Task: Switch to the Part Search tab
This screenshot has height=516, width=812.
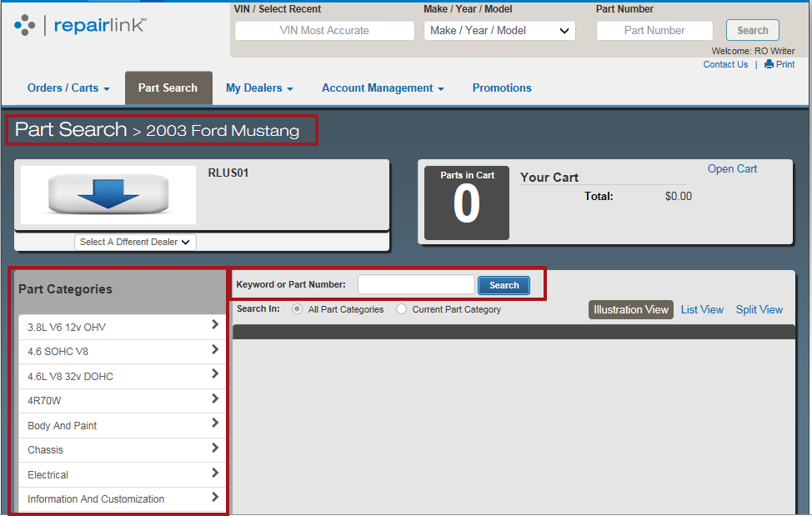Action: pyautogui.click(x=168, y=88)
